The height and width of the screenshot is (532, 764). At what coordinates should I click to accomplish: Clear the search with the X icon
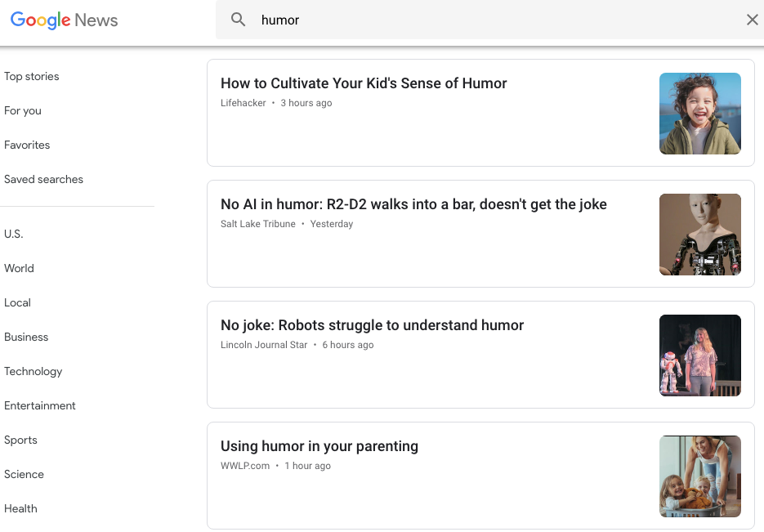752,20
